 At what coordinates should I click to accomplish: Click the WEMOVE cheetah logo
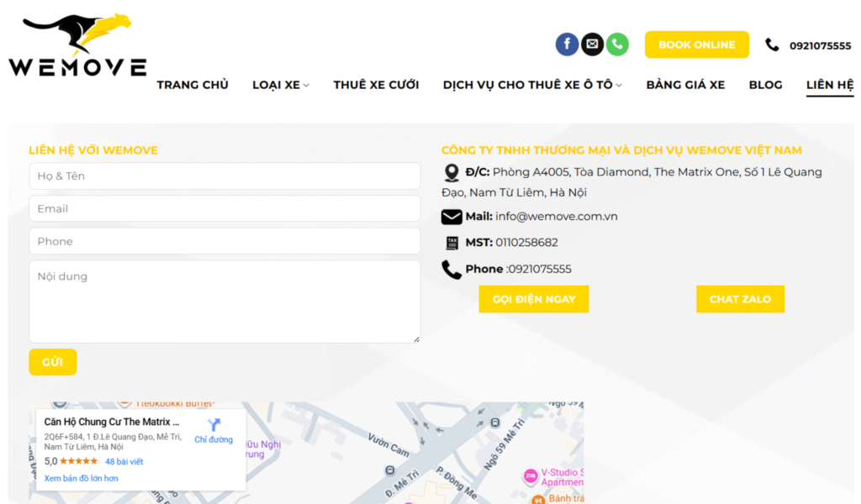click(x=77, y=45)
